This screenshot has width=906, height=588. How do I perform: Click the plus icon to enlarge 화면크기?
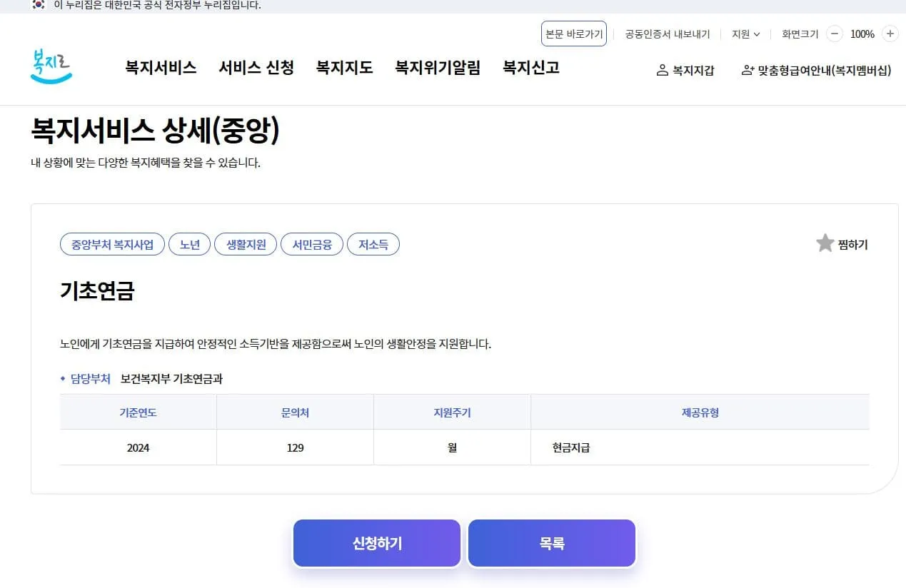(890, 34)
